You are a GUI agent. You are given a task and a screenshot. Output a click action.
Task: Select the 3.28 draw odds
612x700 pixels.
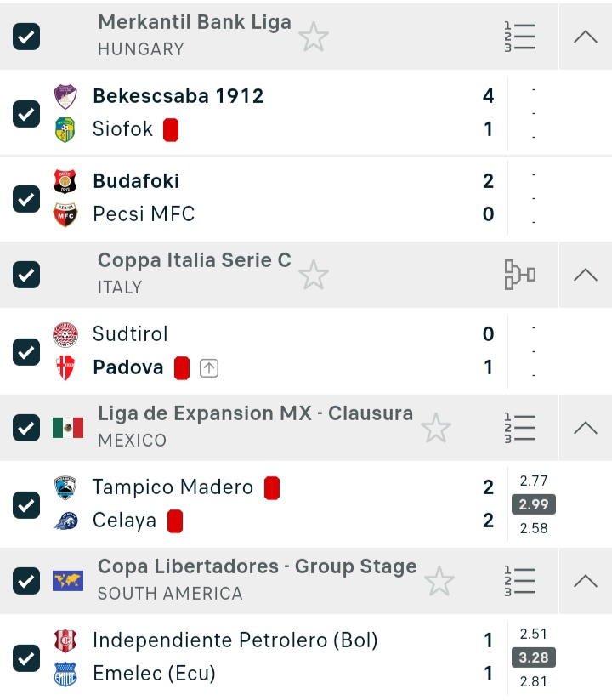[x=534, y=657]
